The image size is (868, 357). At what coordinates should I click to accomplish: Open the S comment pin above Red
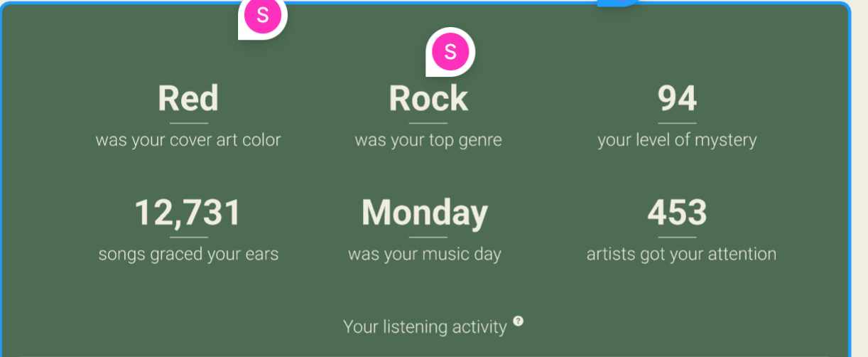262,16
